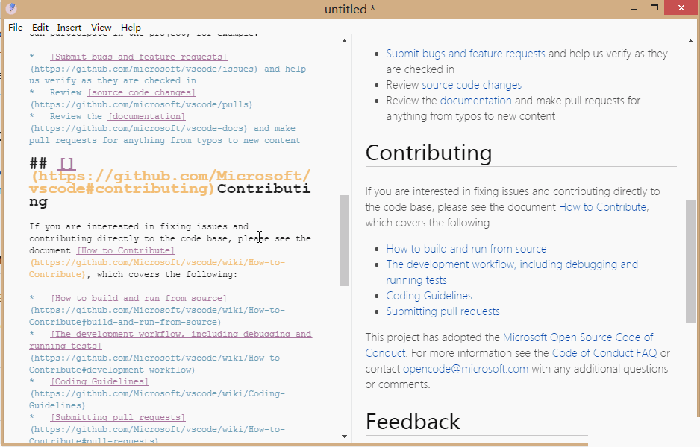Open the View menu
The width and height of the screenshot is (700, 447).
(101, 27)
